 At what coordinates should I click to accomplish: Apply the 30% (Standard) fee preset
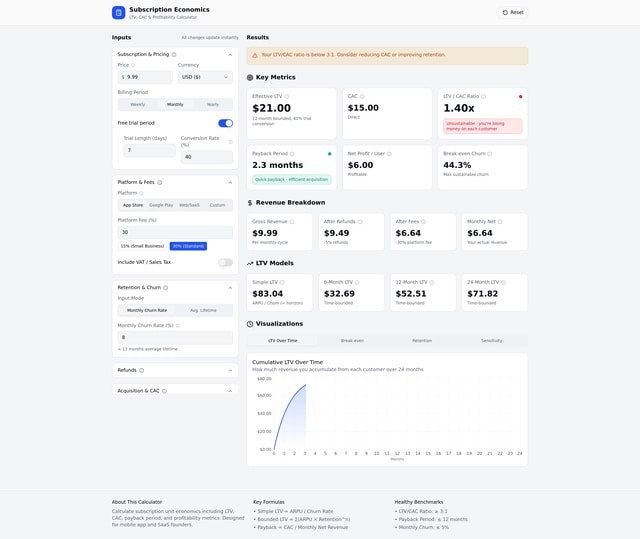[188, 246]
